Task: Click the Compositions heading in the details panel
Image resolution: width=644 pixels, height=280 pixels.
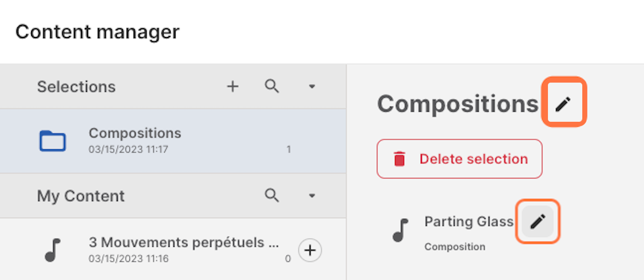Action: coord(457,104)
